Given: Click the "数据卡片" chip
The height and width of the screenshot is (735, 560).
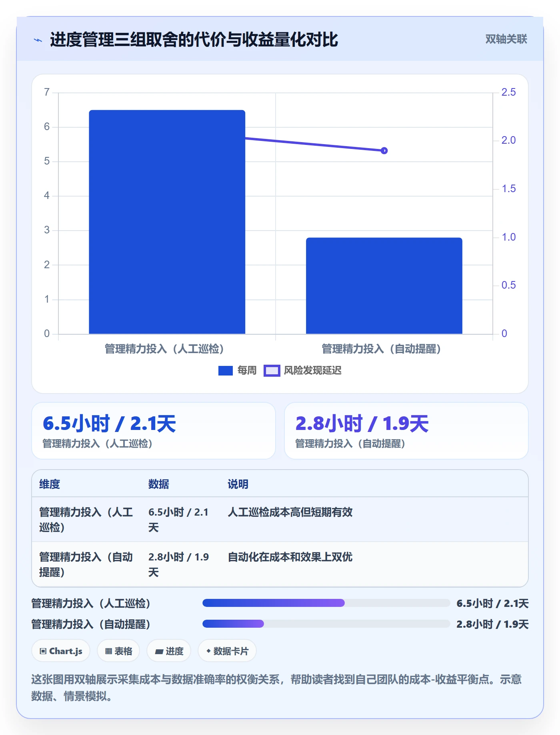Looking at the screenshot, I should (x=227, y=651).
